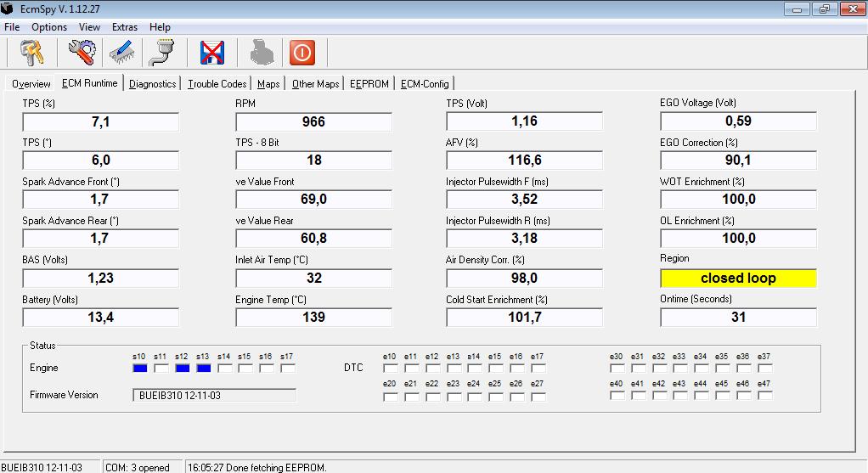This screenshot has height=473, width=868.
Task: Toggle the e47 DTC checkbox
Action: coord(765,396)
